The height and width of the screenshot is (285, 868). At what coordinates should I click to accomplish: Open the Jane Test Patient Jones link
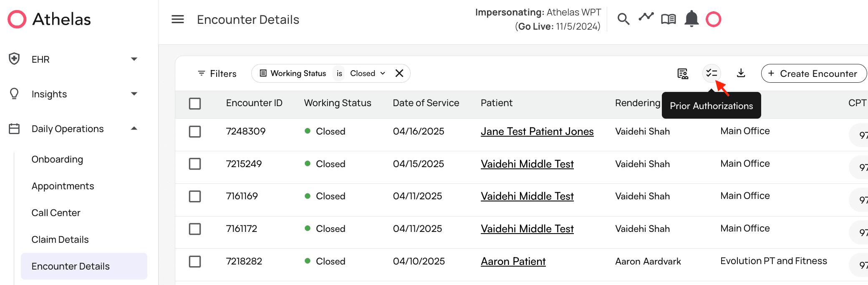point(537,132)
